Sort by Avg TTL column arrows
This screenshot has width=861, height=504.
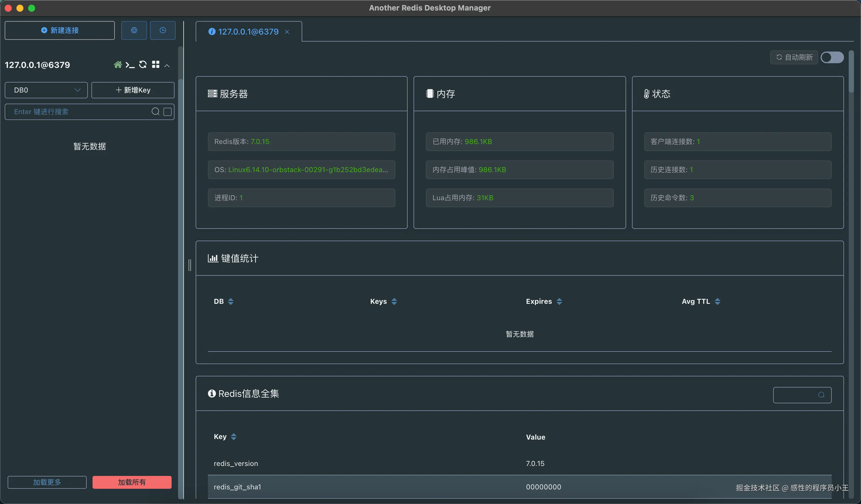717,301
